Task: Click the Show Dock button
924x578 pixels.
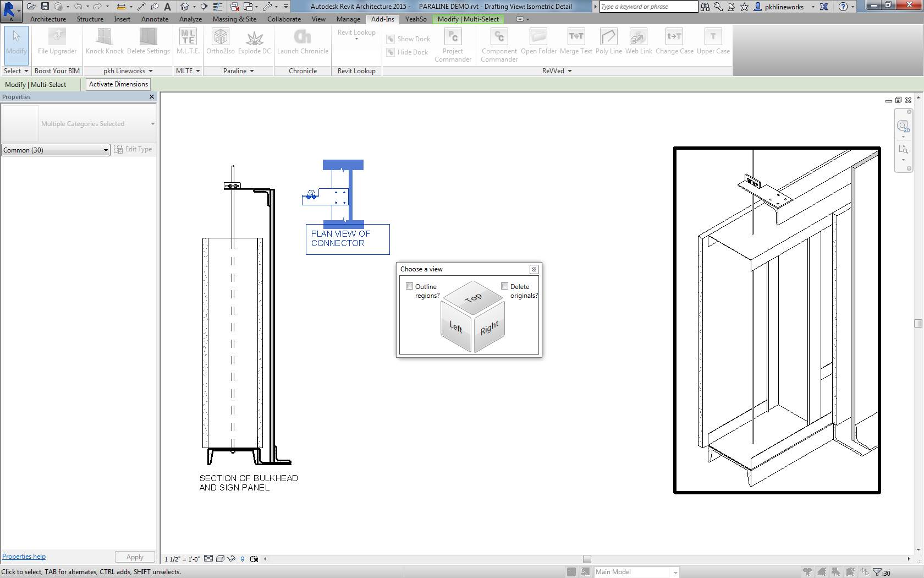Action: (x=408, y=39)
